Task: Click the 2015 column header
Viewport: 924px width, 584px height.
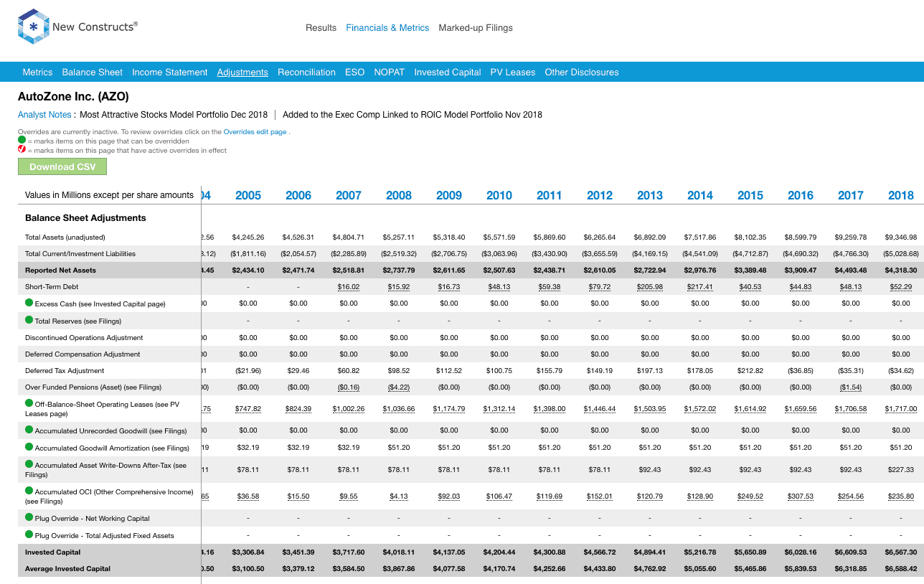Action: click(x=750, y=195)
